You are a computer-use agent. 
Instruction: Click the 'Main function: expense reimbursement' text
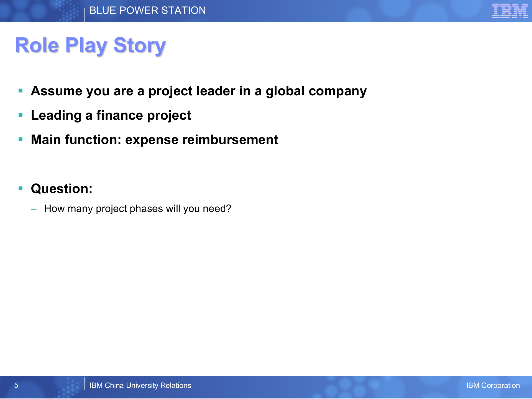pyautogui.click(x=154, y=140)
